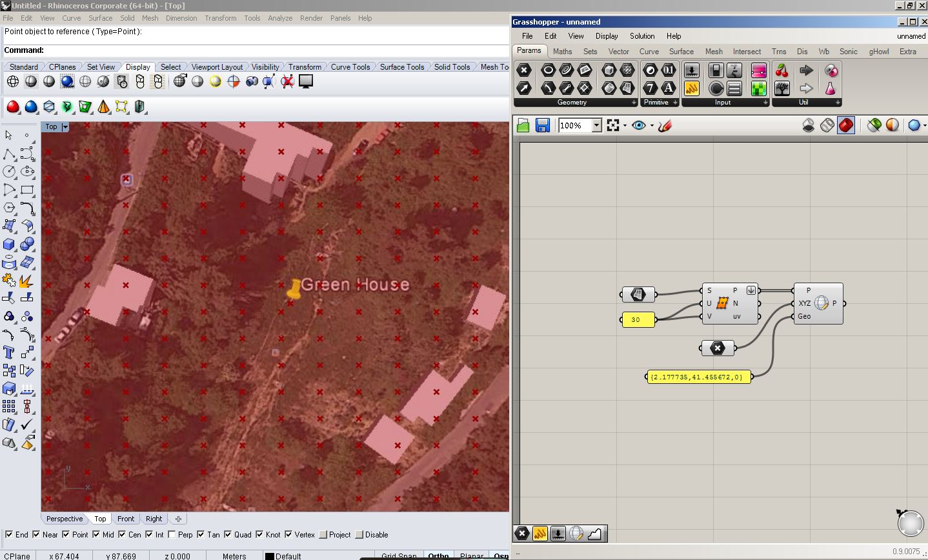928x560 pixels.
Task: Open a Grasshopper file with the green folder icon
Action: [523, 125]
